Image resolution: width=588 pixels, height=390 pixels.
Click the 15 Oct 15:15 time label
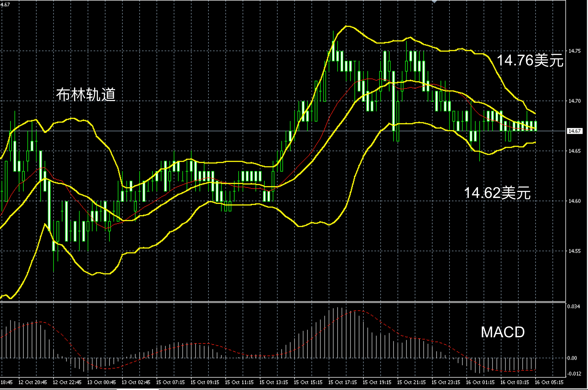pyautogui.click(x=308, y=382)
